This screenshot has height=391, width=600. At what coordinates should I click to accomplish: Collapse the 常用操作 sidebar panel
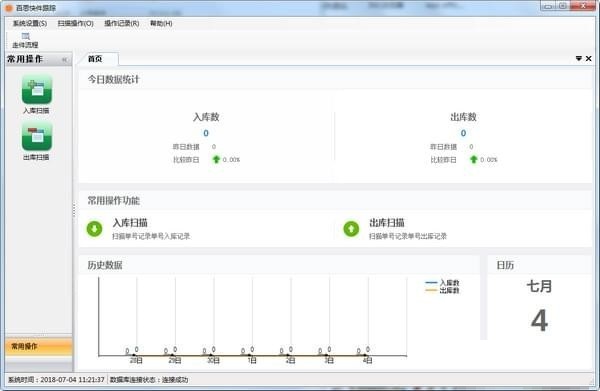point(64,60)
